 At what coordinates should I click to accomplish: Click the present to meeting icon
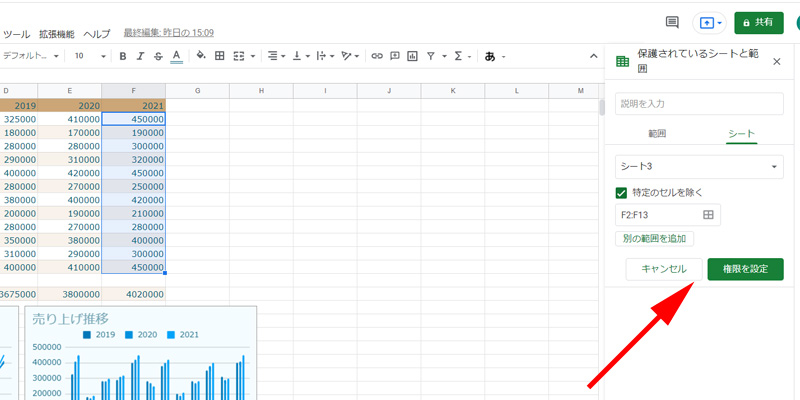click(709, 23)
